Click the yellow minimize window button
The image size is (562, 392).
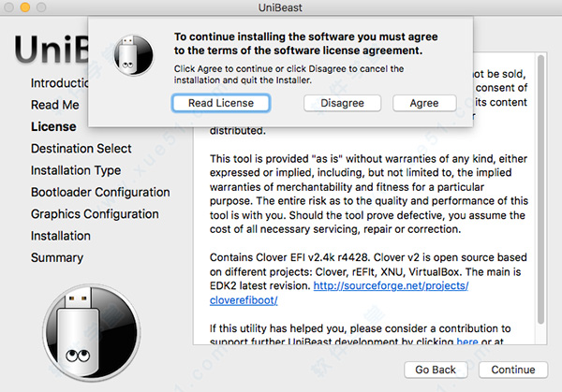tap(25, 7)
